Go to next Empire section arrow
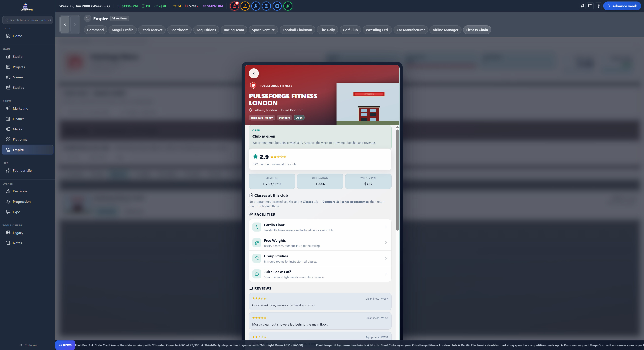644x350 pixels. (x=75, y=24)
